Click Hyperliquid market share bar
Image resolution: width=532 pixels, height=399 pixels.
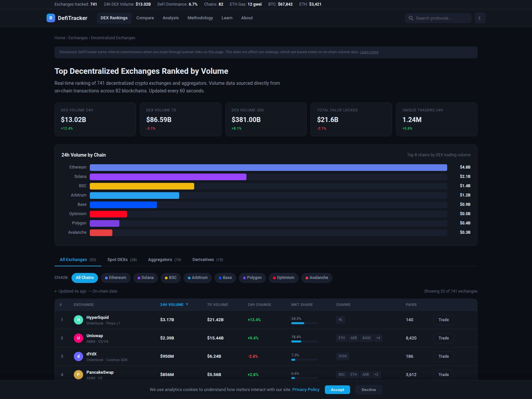[x=305, y=323]
